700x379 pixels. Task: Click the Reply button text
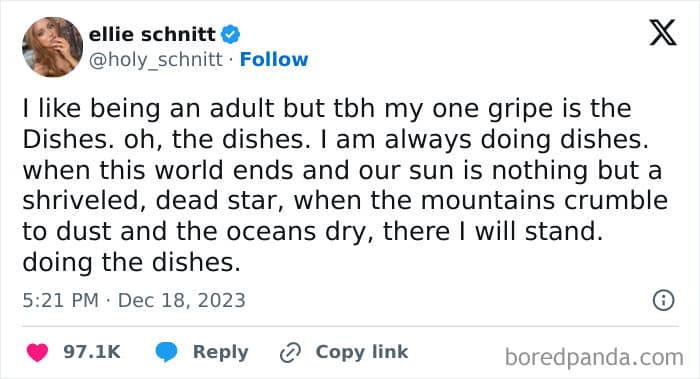(221, 352)
